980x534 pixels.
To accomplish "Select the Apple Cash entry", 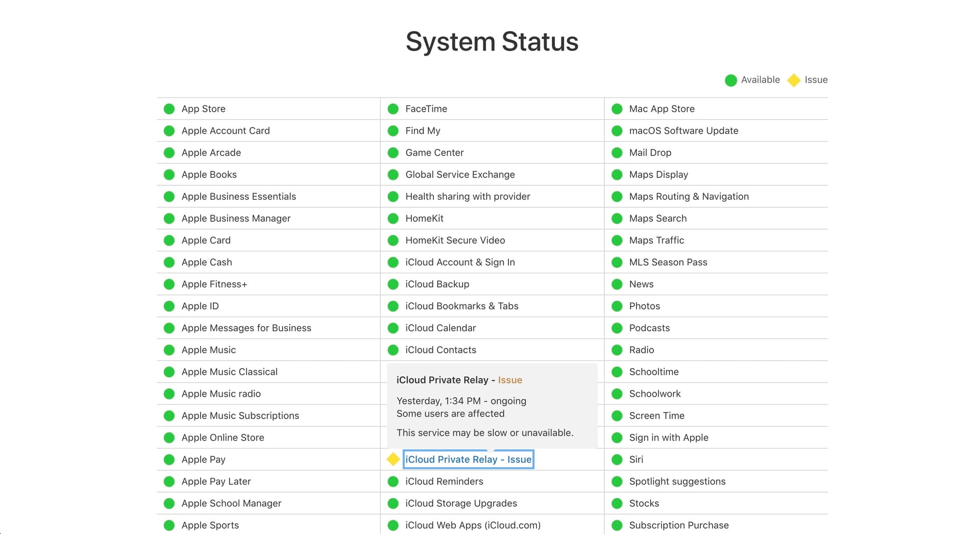I will pyautogui.click(x=207, y=262).
